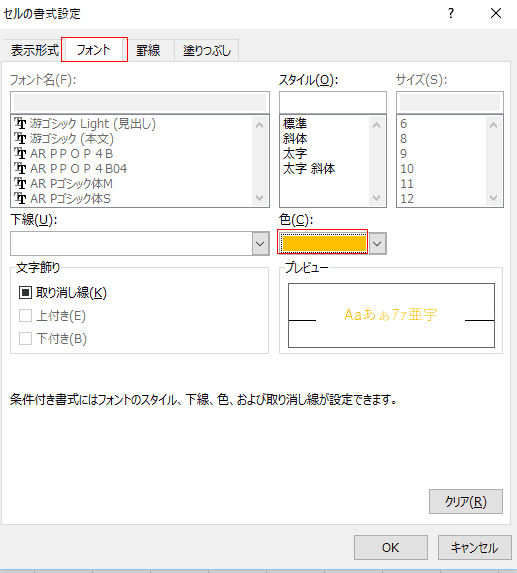Click font list scroll up arrow
The image size is (517, 573).
click(260, 125)
